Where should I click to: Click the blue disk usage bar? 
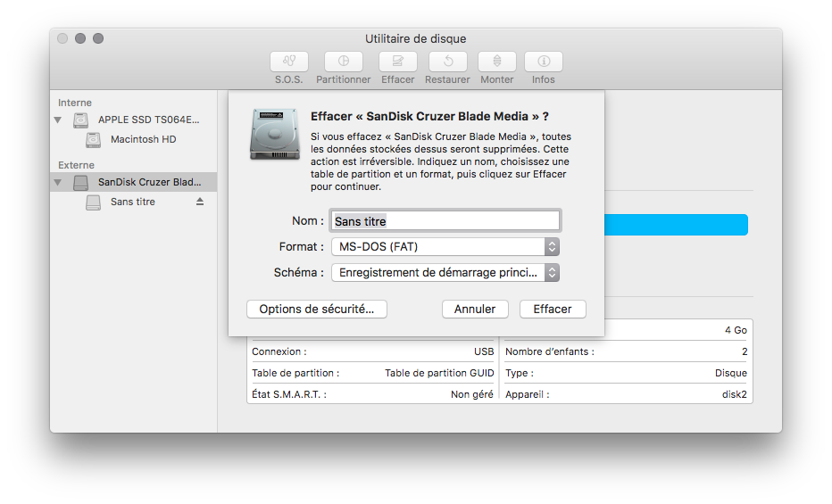676,225
